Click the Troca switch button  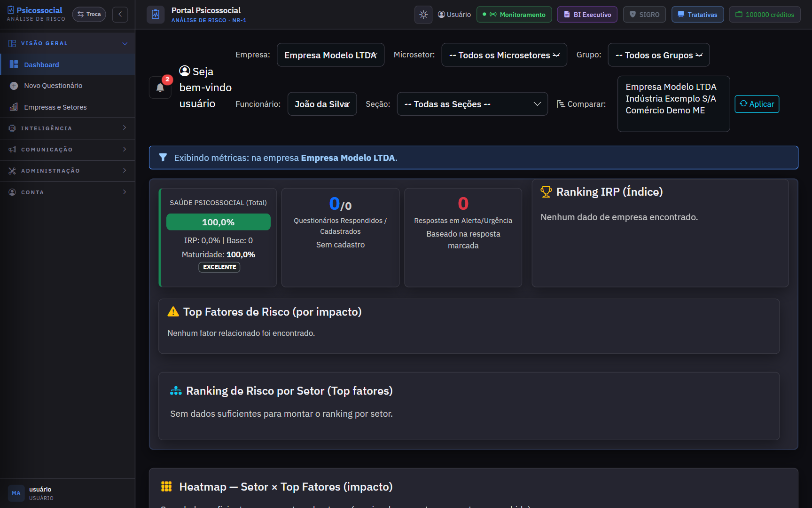click(x=89, y=14)
